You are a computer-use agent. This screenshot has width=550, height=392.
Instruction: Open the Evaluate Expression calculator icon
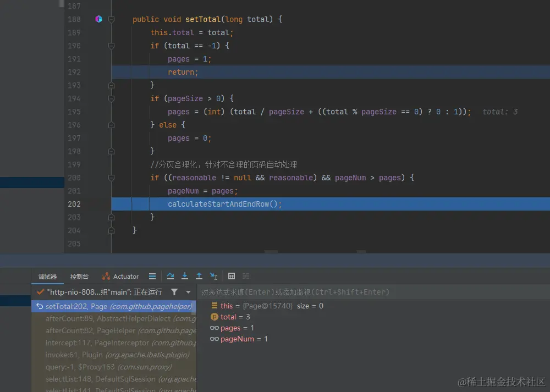click(232, 277)
